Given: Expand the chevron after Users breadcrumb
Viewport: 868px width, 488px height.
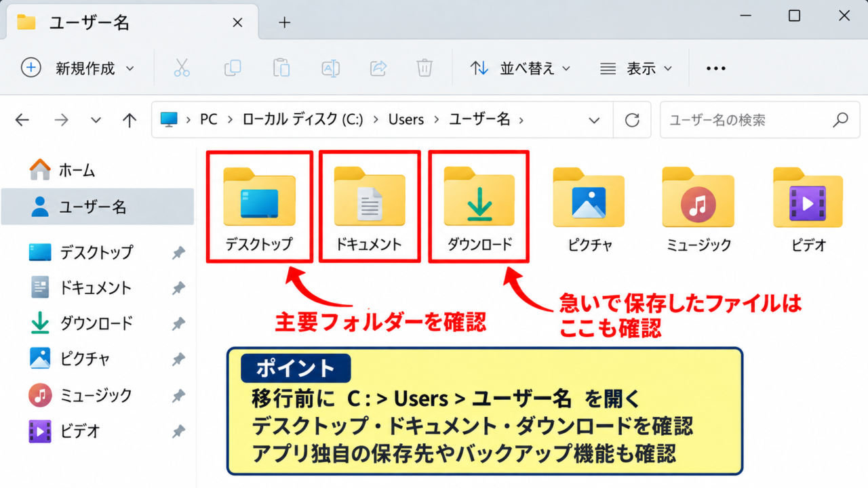Looking at the screenshot, I should [437, 120].
